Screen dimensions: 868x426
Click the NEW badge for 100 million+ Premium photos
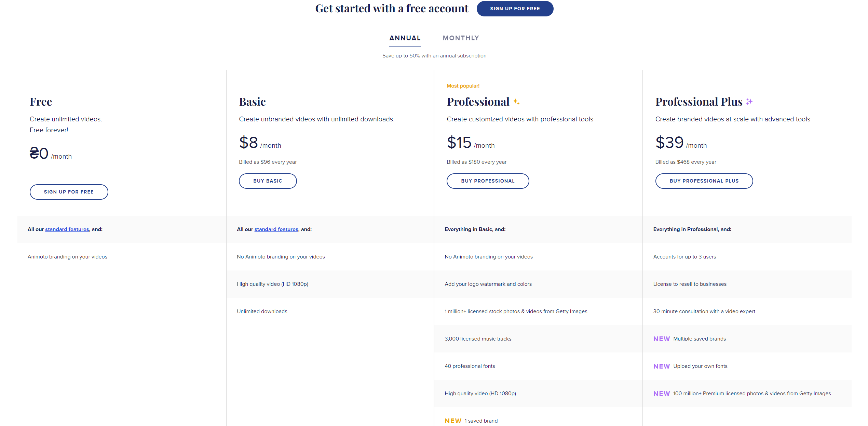pyautogui.click(x=662, y=394)
